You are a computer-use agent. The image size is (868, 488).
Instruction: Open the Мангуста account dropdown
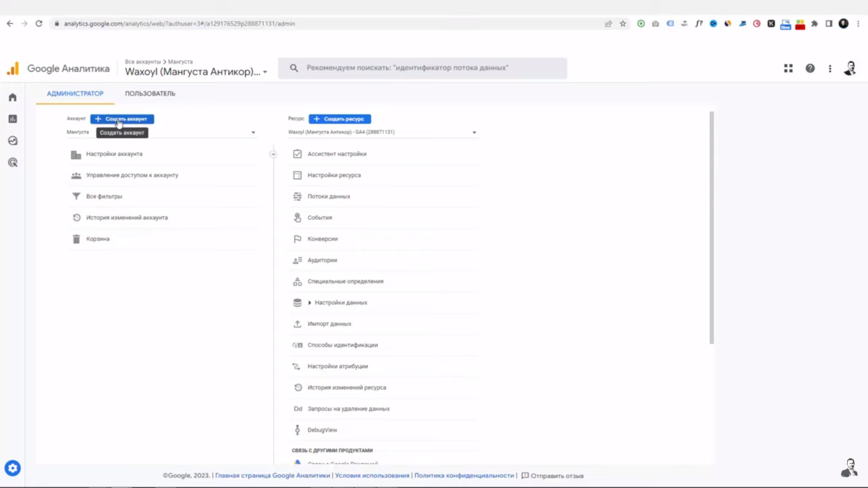pyautogui.click(x=161, y=132)
